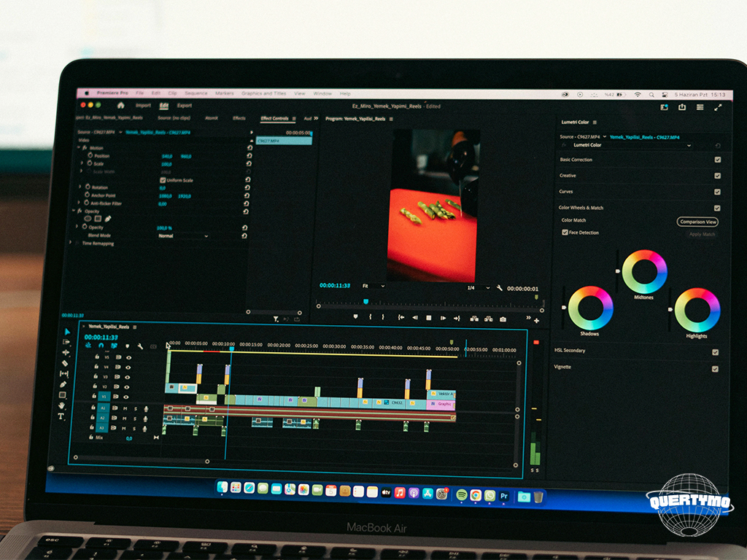Reset the Anchor Point parameter
This screenshot has height=560, width=747.
[247, 195]
